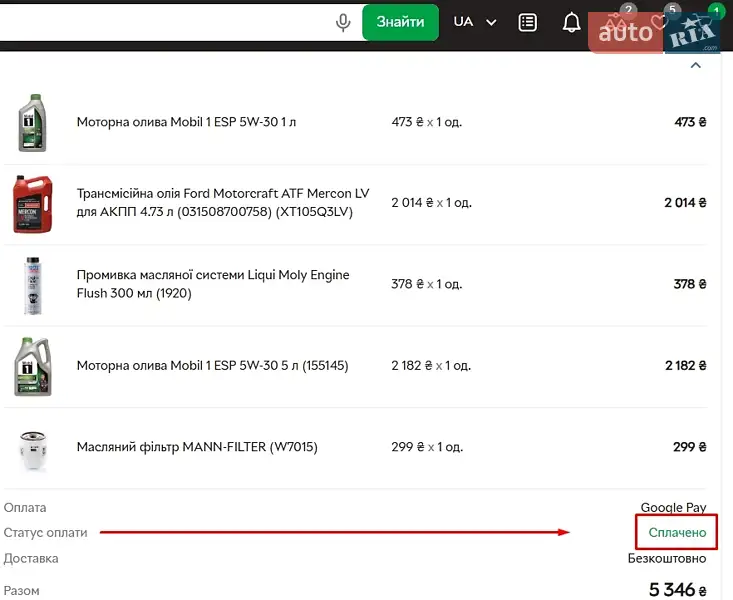Viewport: 733px width, 600px height.
Task: Click the green Знайти search button
Action: click(400, 22)
